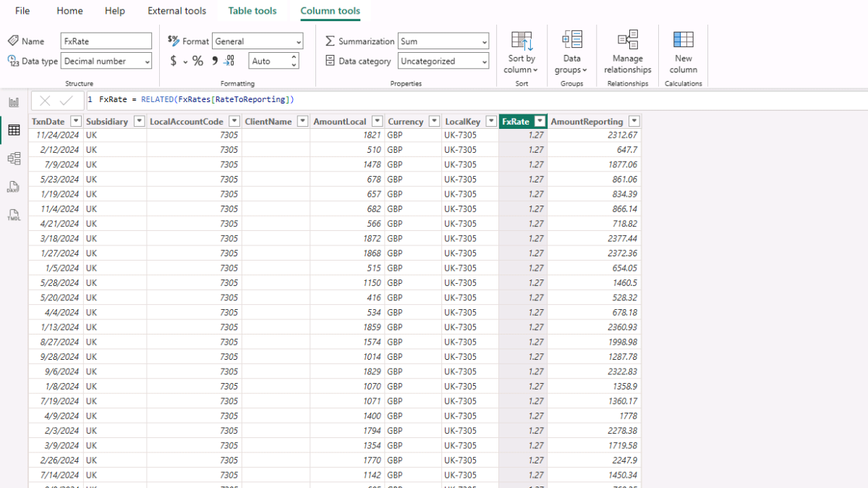The image size is (868, 488).
Task: Click the thousands separator comma icon
Action: [x=214, y=62]
